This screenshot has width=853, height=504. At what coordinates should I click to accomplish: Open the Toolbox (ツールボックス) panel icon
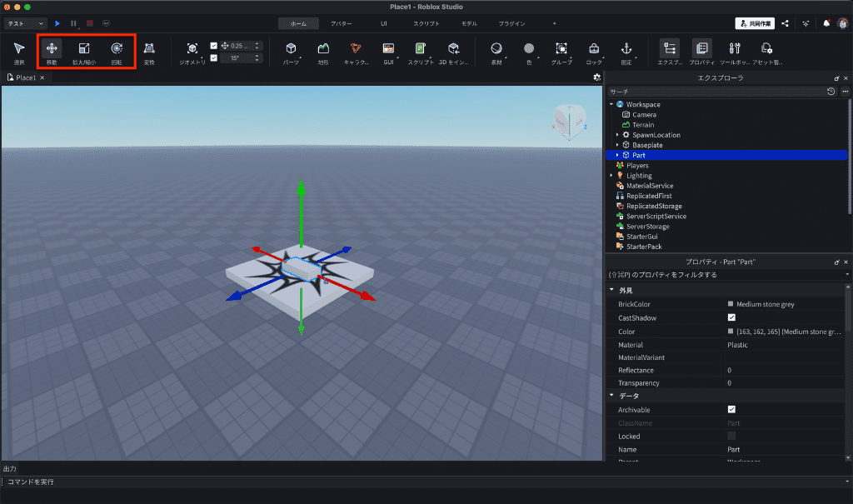734,50
